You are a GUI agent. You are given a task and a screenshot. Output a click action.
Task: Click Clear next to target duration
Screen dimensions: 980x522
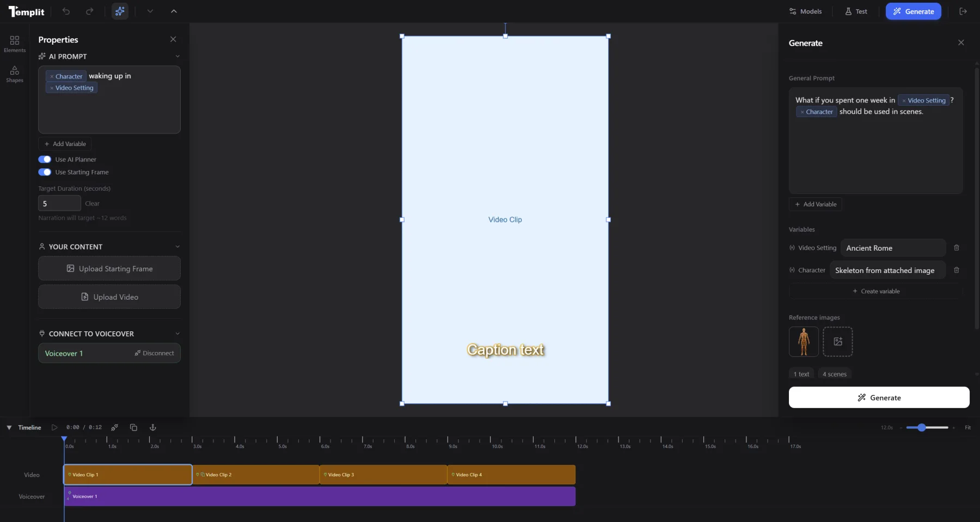coord(92,203)
